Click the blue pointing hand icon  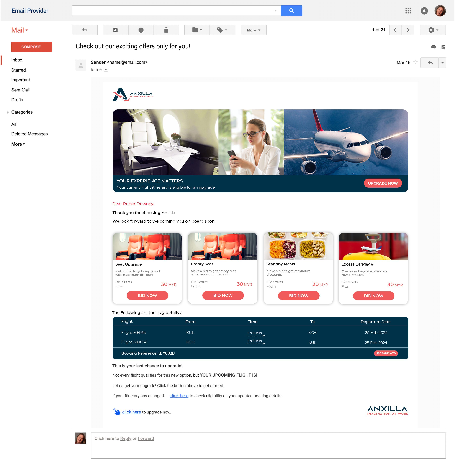(117, 412)
